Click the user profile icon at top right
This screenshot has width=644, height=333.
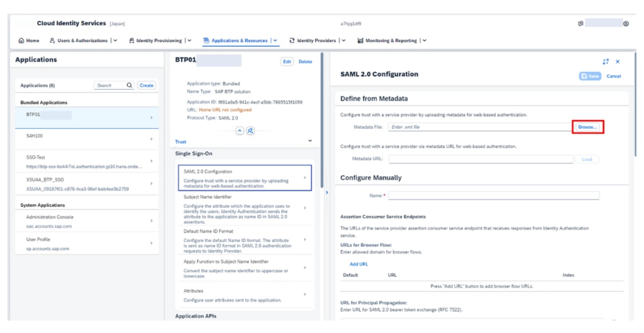click(x=626, y=24)
